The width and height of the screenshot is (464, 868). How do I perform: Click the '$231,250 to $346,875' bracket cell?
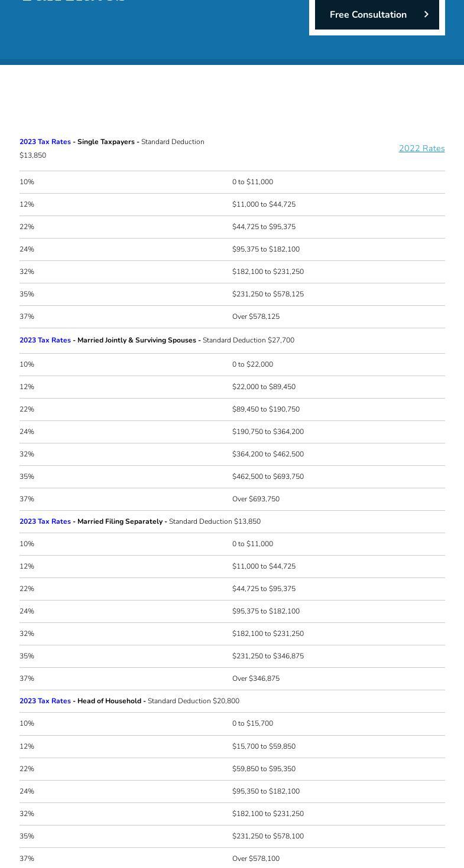[268, 656]
